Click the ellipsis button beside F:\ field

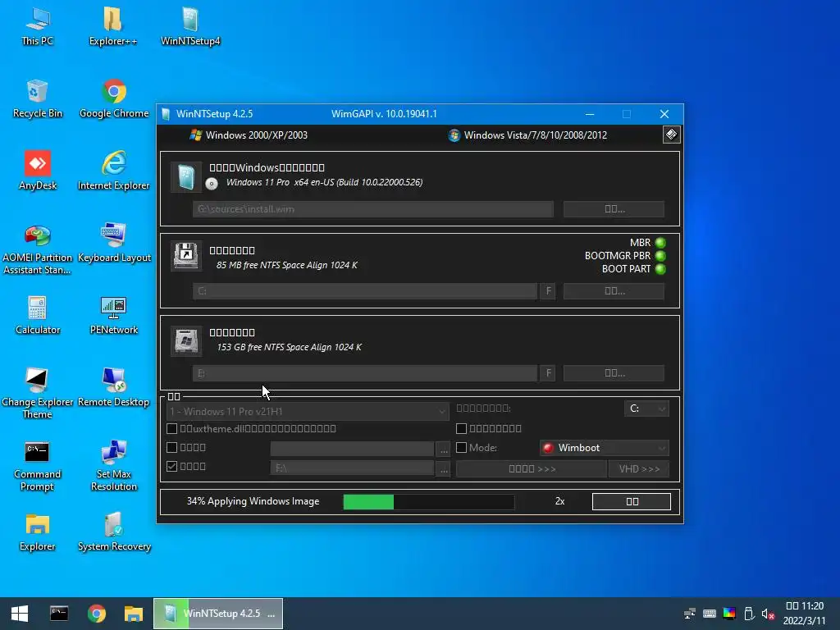coord(444,468)
